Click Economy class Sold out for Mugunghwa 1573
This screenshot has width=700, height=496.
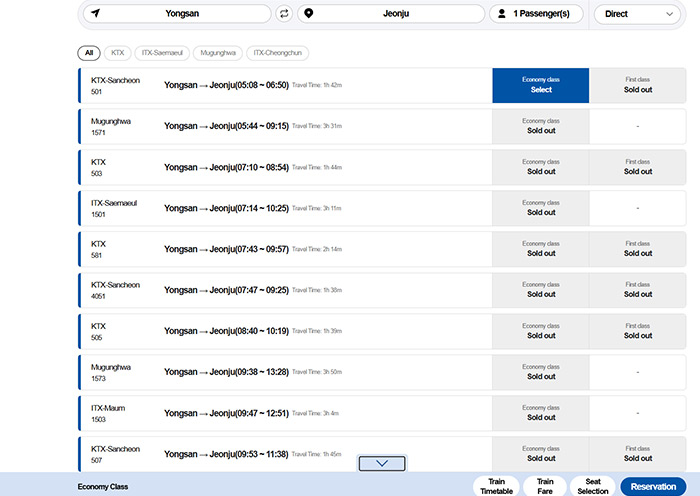(x=541, y=372)
